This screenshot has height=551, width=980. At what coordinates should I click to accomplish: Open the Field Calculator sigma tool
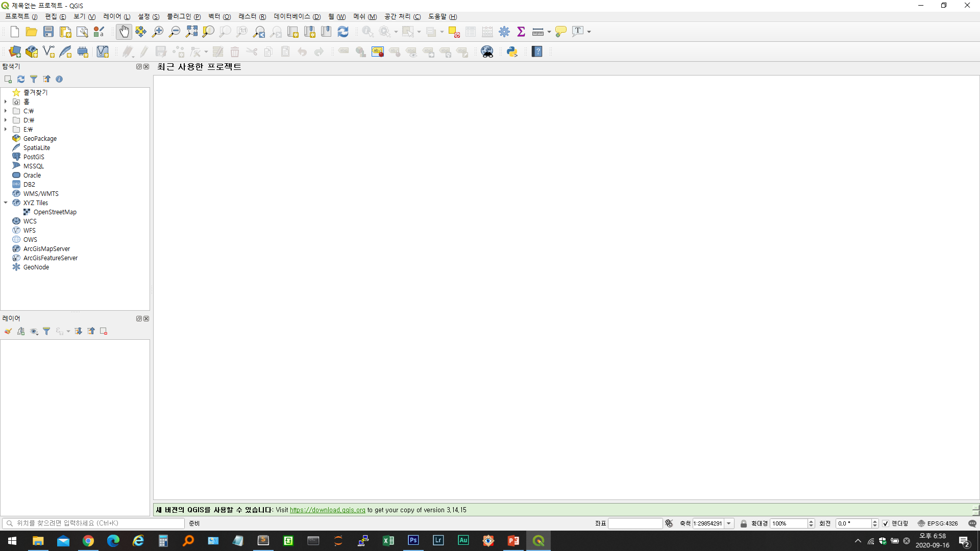point(521,32)
